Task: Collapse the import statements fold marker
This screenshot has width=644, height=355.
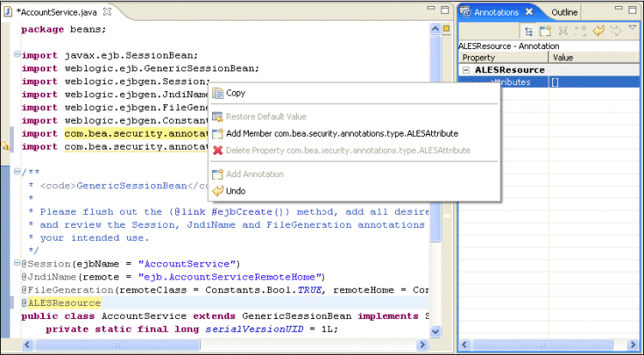Action: tap(17, 54)
